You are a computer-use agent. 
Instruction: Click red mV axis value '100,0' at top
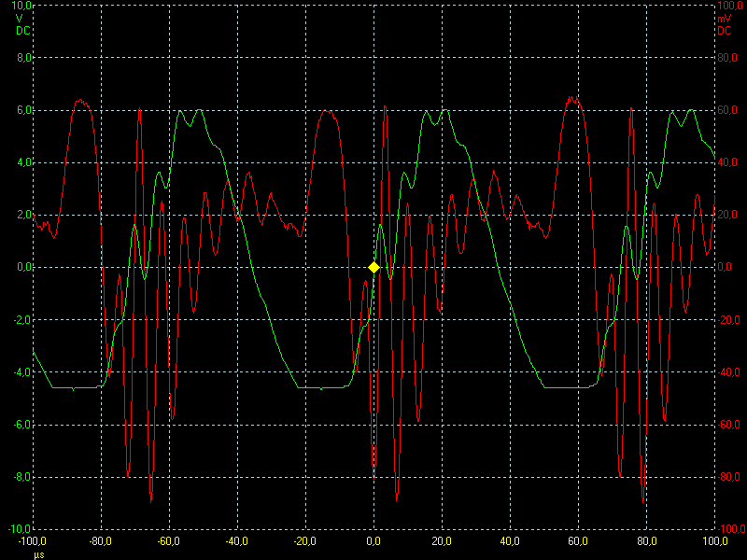pyautogui.click(x=729, y=6)
